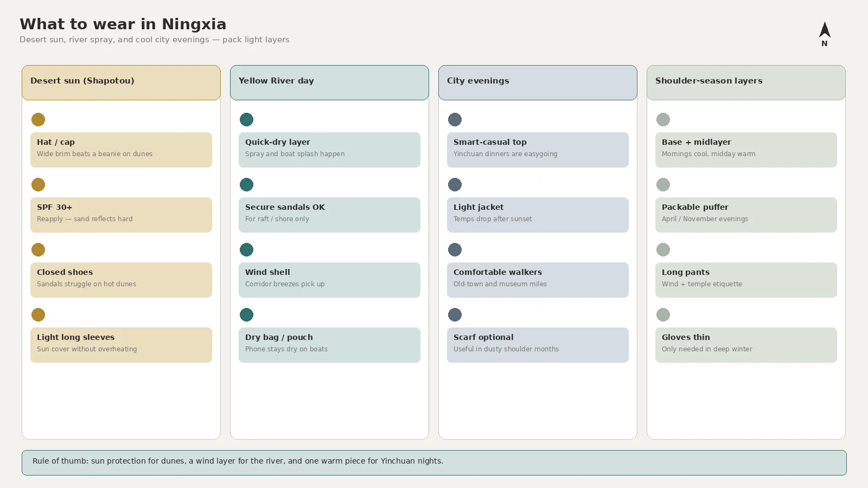Open the Closed shoes card

121,280
